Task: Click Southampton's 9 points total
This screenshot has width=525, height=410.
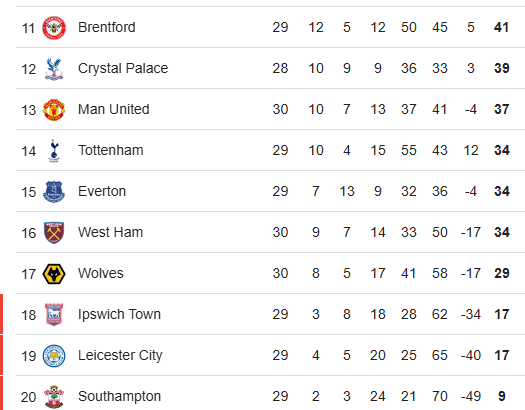Action: 502,396
